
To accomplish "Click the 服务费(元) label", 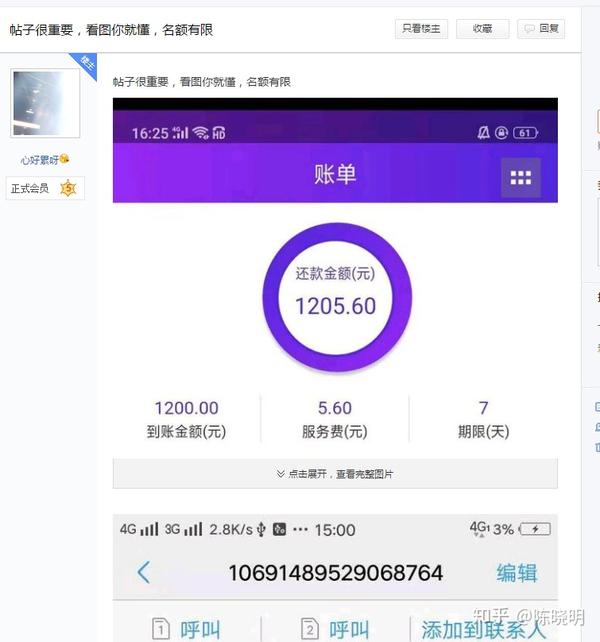I will [335, 432].
